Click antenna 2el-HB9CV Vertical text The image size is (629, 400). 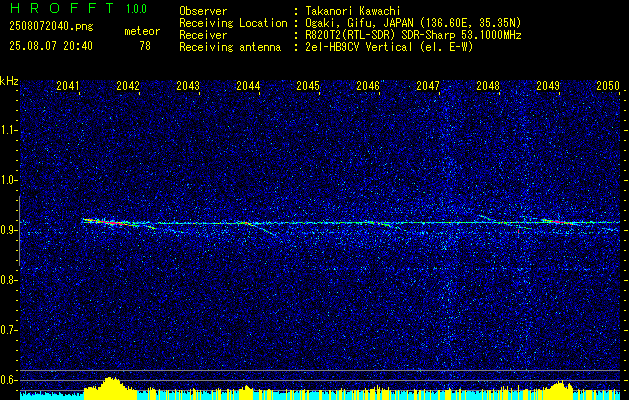(389, 47)
